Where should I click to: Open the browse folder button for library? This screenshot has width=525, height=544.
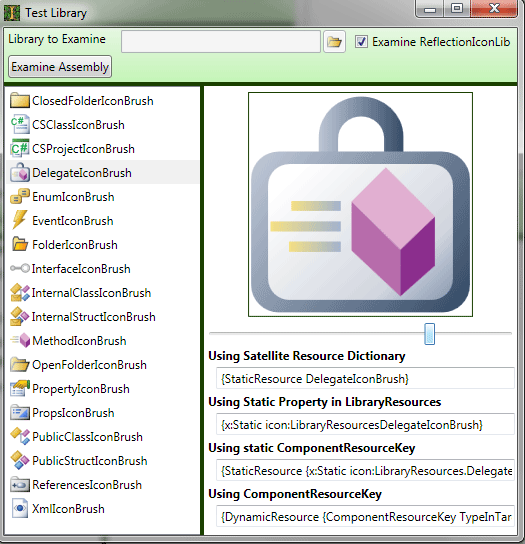(x=334, y=42)
